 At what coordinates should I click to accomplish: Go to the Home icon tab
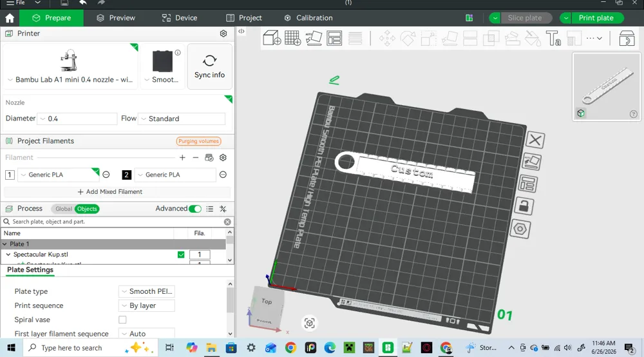(x=10, y=18)
